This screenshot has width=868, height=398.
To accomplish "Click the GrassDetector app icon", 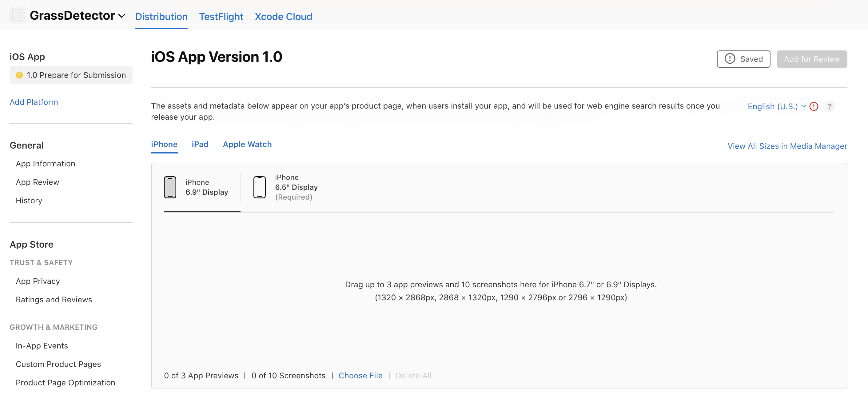I will pos(18,15).
